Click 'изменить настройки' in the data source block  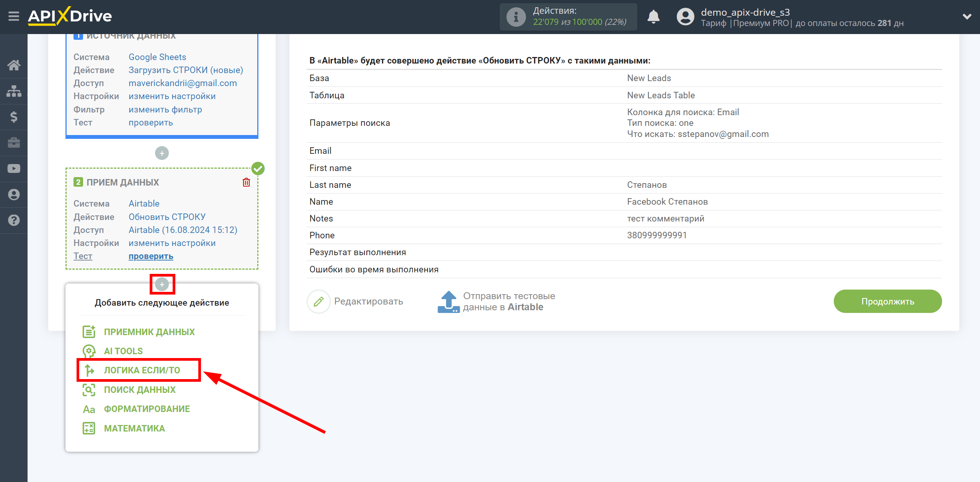[x=172, y=96]
